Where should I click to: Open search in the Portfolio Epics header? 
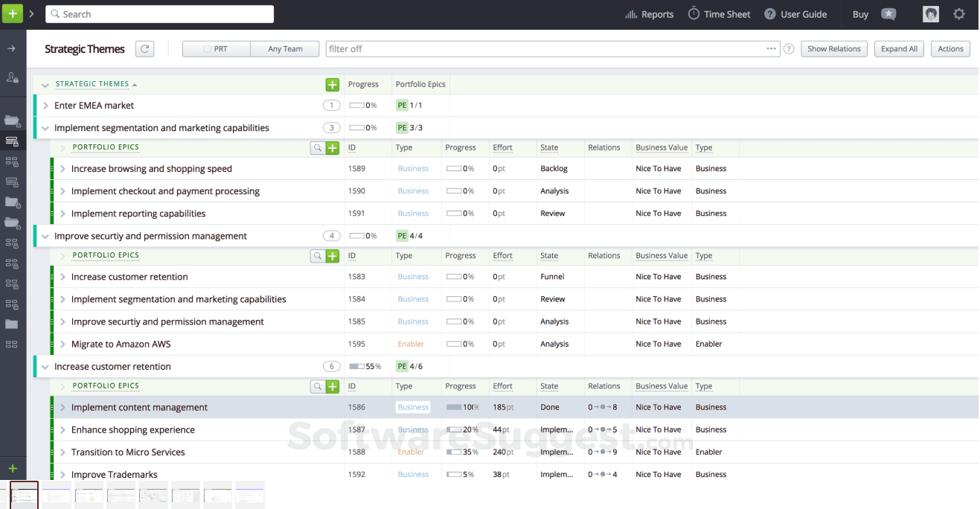tap(316, 147)
